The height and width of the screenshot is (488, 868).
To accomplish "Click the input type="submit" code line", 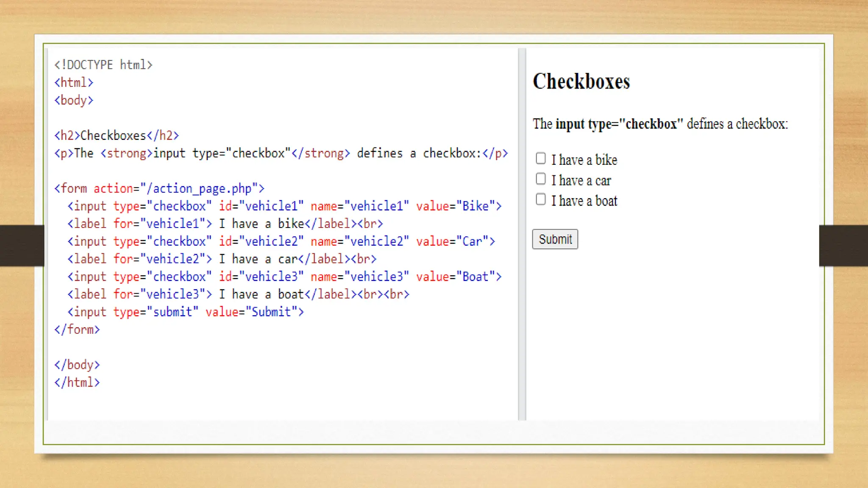I will [x=186, y=312].
